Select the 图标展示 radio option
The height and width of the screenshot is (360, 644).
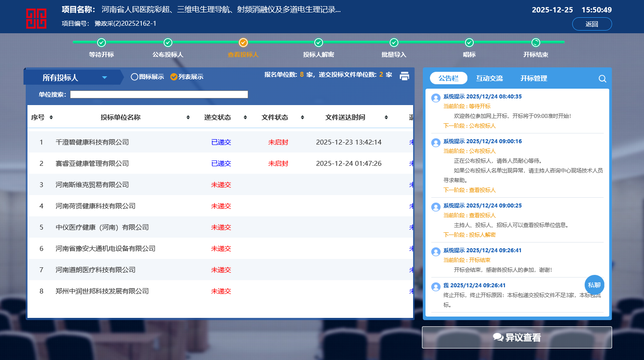pos(135,77)
